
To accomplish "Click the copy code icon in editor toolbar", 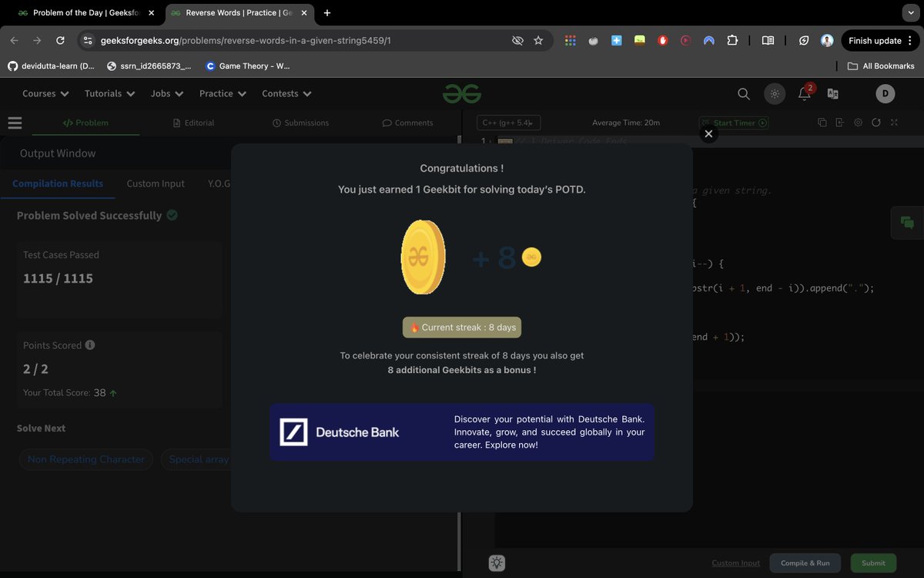I will pyautogui.click(x=822, y=123).
